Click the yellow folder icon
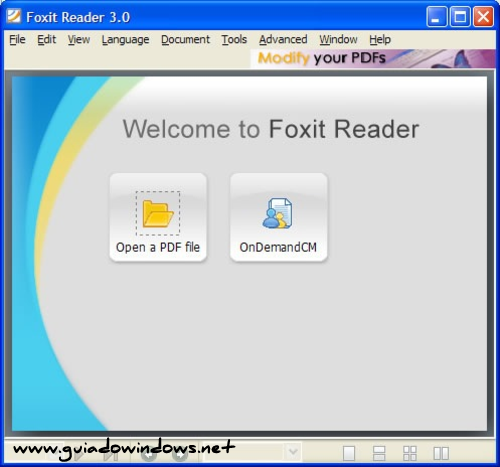The height and width of the screenshot is (467, 500). point(158,214)
